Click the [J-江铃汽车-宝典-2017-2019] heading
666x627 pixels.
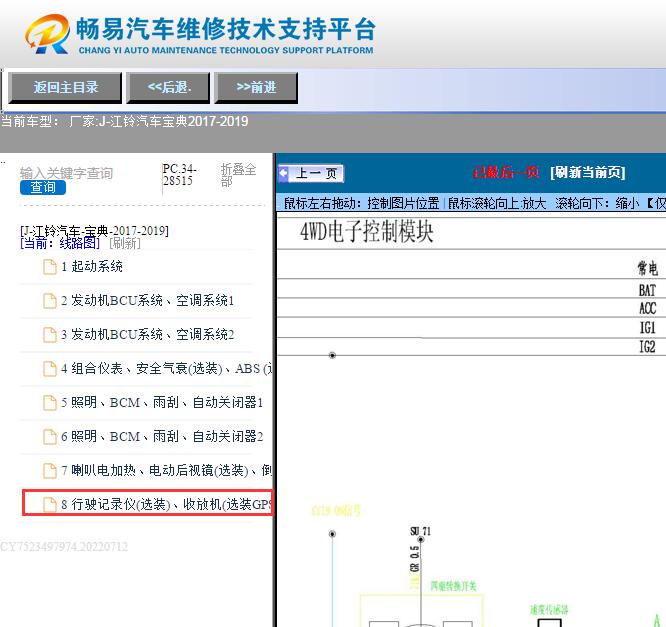coord(94,231)
